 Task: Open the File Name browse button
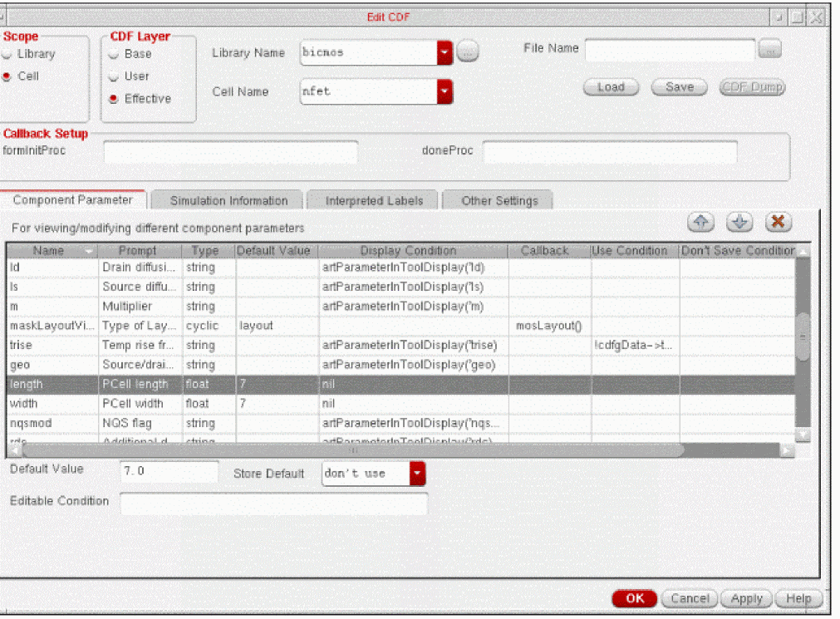[769, 50]
